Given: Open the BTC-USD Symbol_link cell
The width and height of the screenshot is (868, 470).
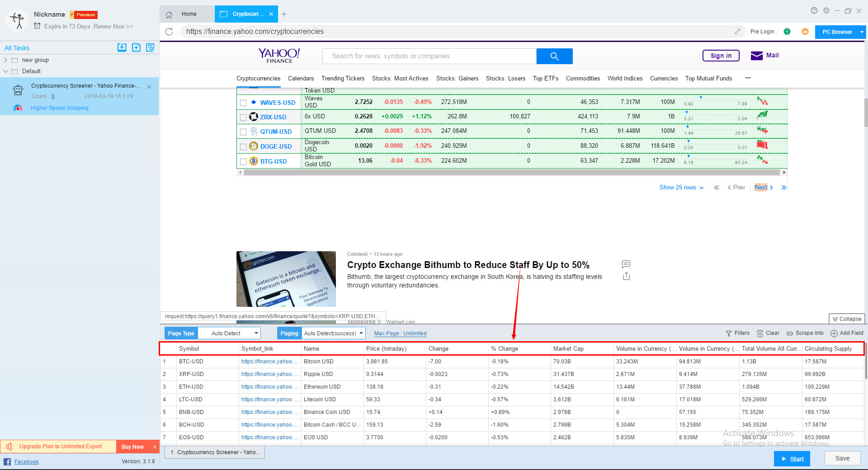Looking at the screenshot, I should pyautogui.click(x=270, y=362).
